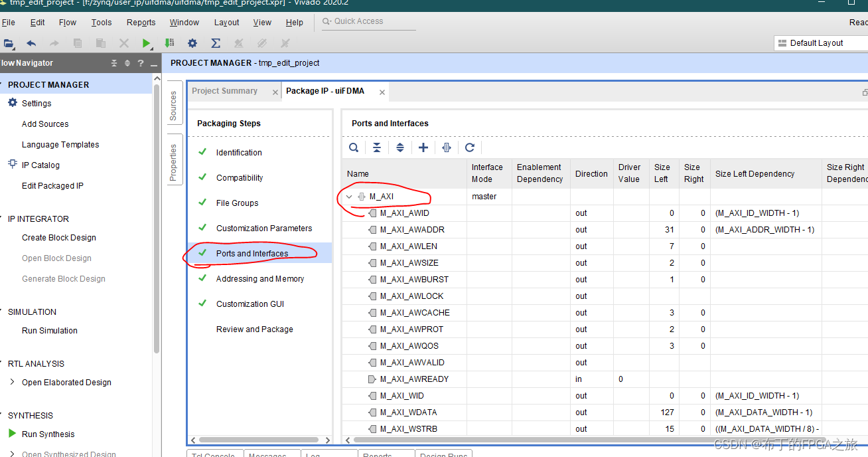Collapse the M_AXI interface row

(x=349, y=197)
